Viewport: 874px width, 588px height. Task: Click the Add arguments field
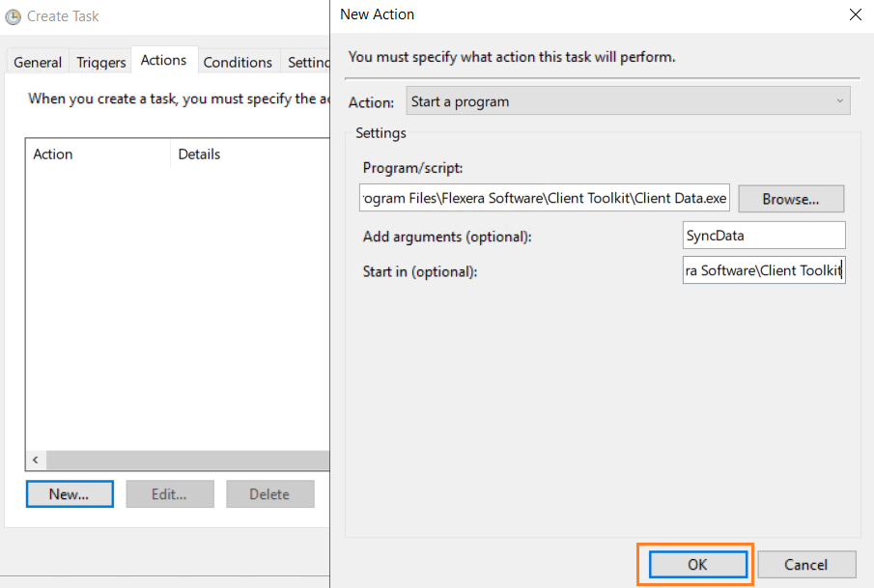click(763, 236)
